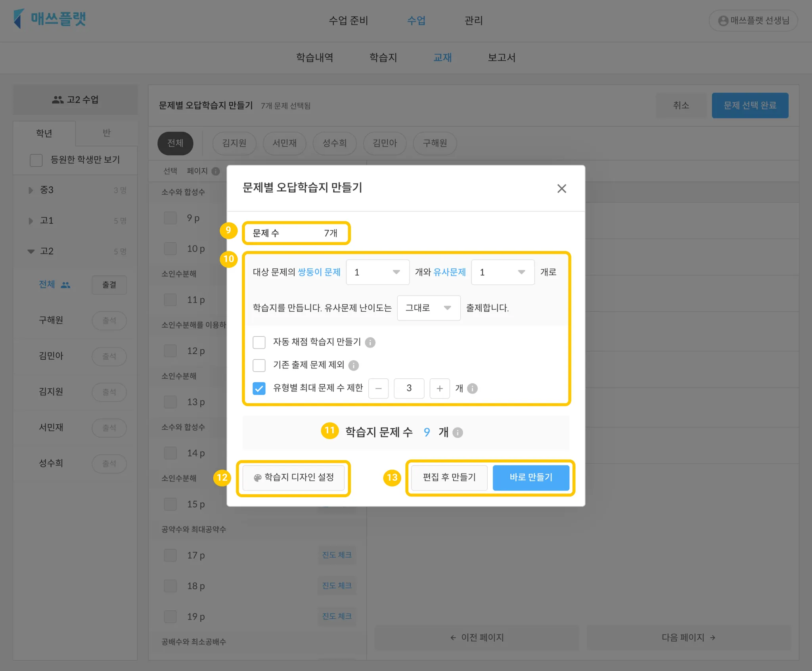
Task: Click the 바로 만들기 button
Action: [x=530, y=477]
